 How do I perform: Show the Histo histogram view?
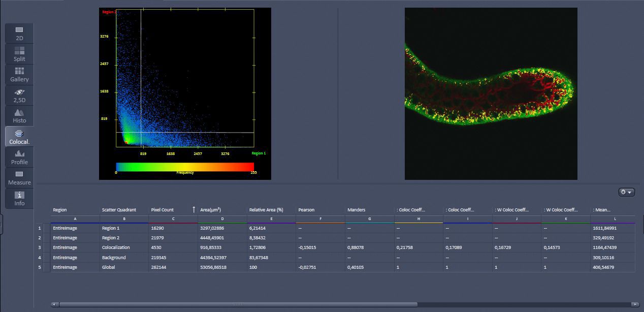click(19, 116)
